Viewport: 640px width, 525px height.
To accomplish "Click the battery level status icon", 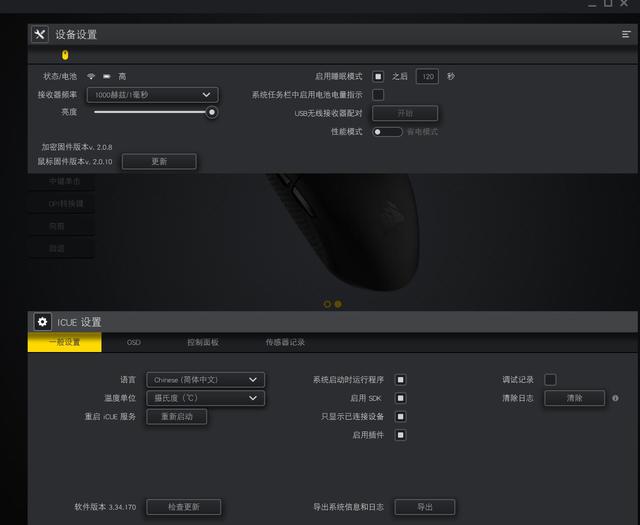I will pos(107,76).
